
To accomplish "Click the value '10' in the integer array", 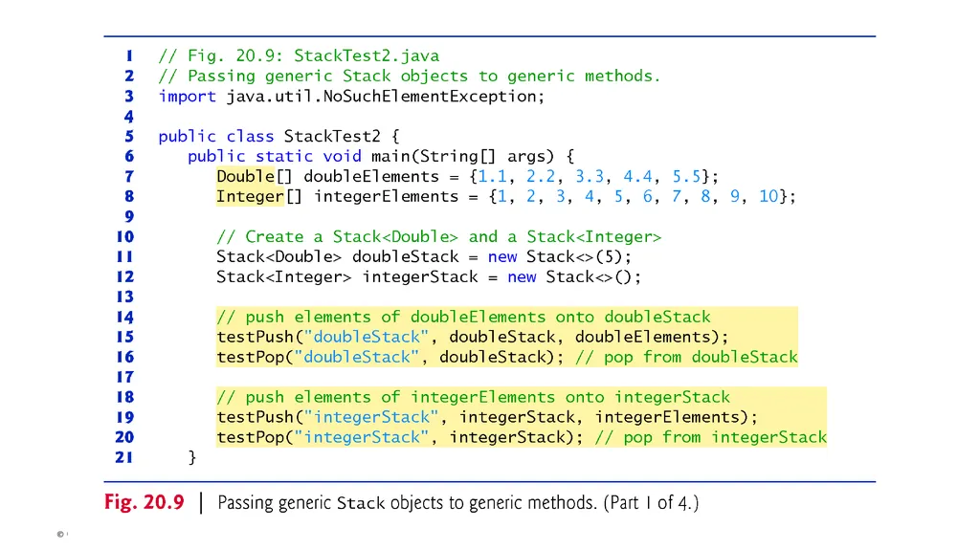I will coord(768,196).
